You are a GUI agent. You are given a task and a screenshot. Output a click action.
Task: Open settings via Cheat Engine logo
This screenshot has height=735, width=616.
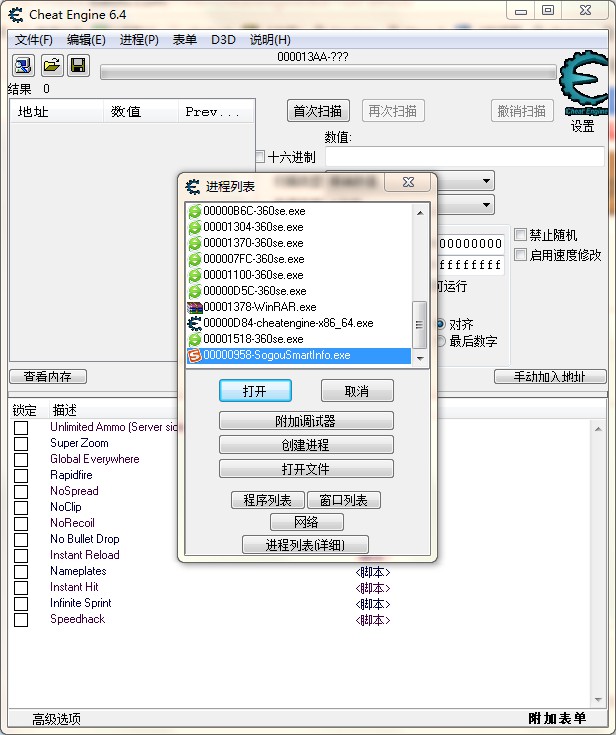583,84
